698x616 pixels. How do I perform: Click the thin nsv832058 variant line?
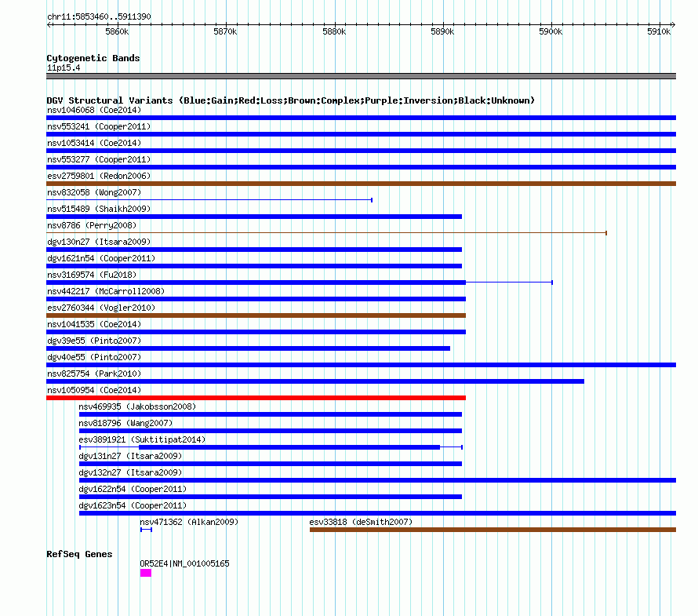tap(209, 200)
